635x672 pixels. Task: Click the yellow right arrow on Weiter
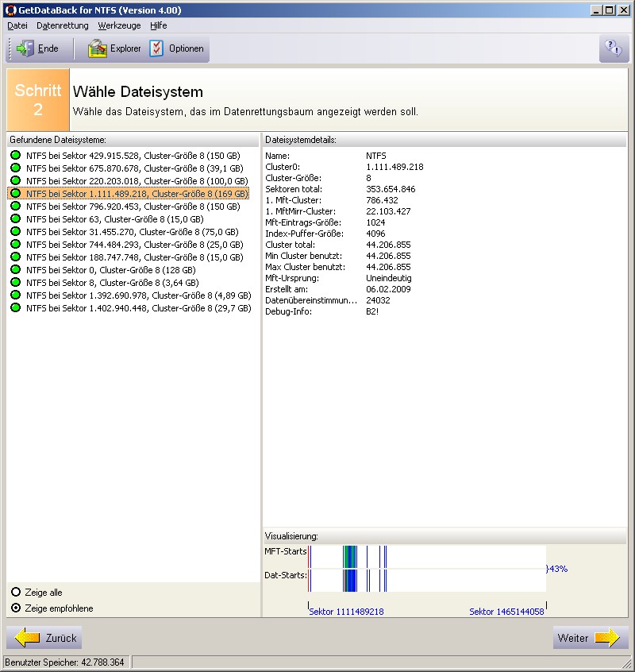(x=607, y=638)
